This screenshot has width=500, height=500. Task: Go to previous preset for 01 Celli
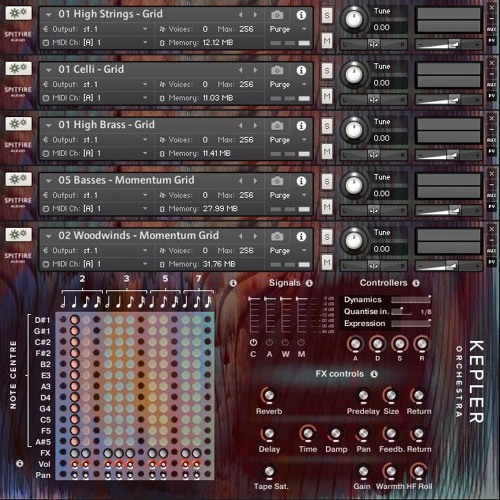(241, 70)
